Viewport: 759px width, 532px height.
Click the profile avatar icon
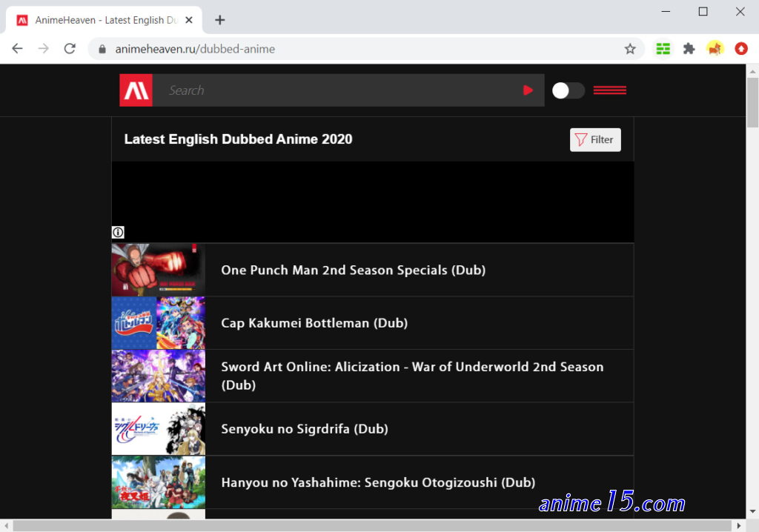tap(715, 48)
